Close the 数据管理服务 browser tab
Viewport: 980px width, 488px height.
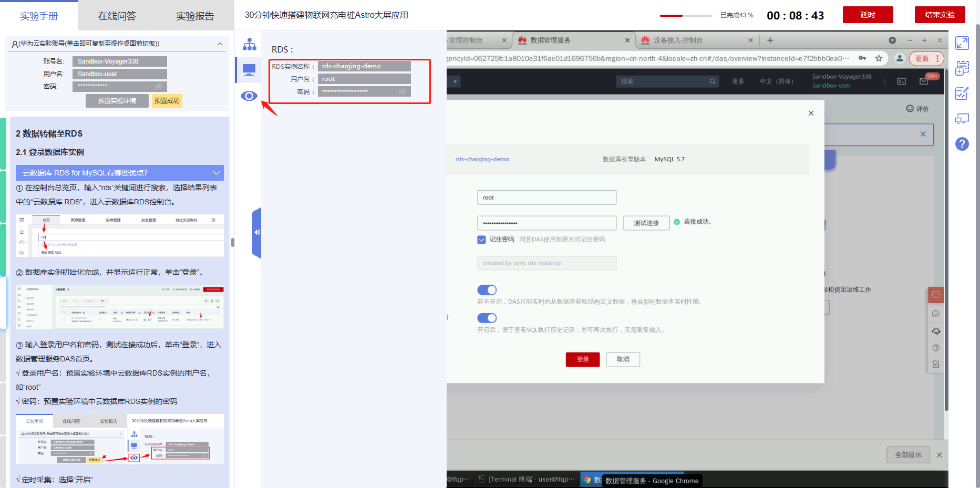[x=627, y=40]
